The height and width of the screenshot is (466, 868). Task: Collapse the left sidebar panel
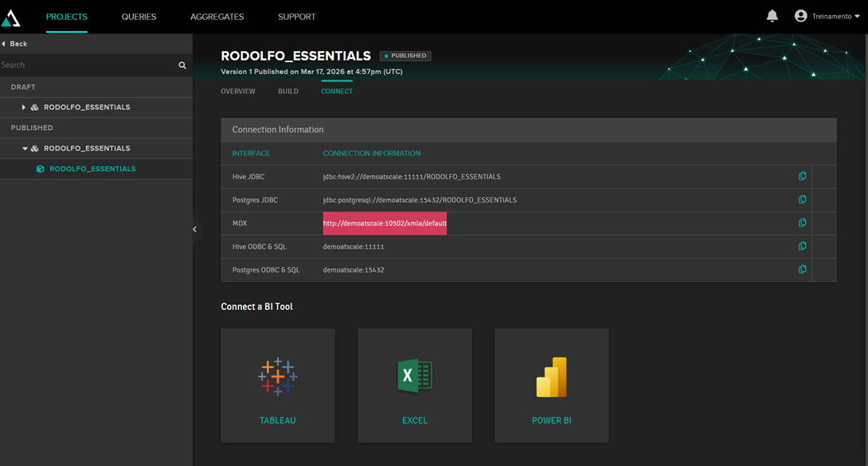point(194,229)
